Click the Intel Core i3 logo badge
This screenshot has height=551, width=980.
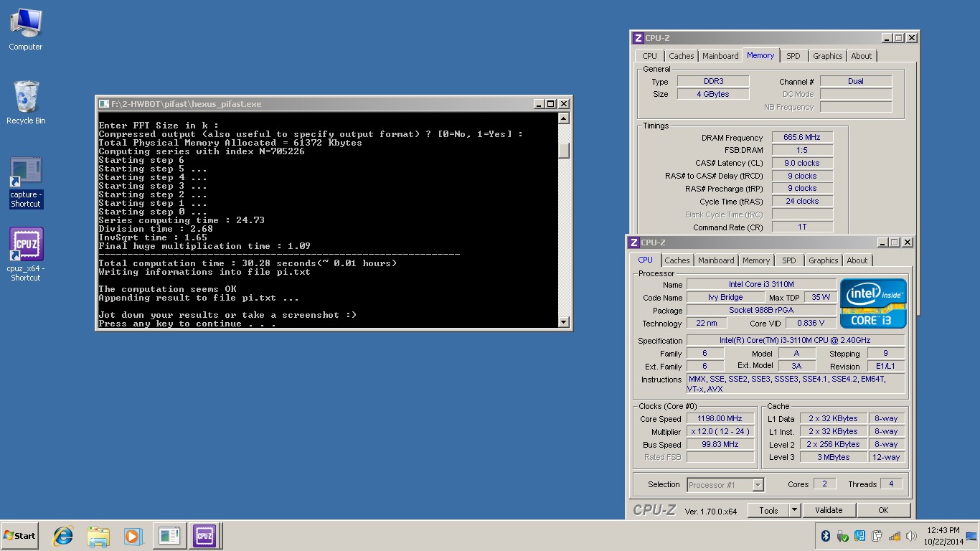pos(873,303)
